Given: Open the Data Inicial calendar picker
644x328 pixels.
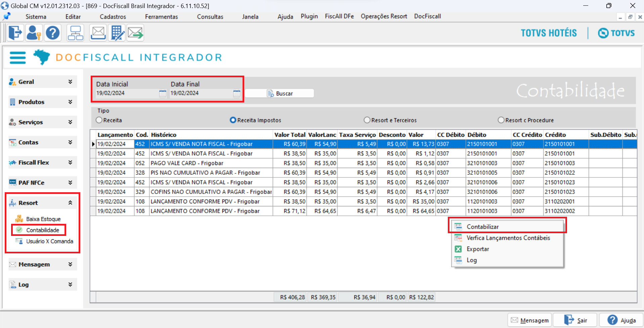Looking at the screenshot, I should pyautogui.click(x=163, y=93).
